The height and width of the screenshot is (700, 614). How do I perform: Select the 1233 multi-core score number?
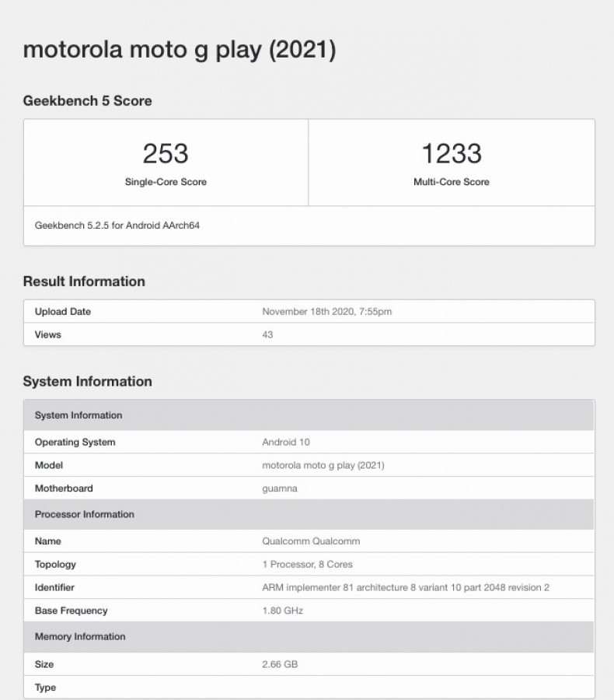coord(451,153)
